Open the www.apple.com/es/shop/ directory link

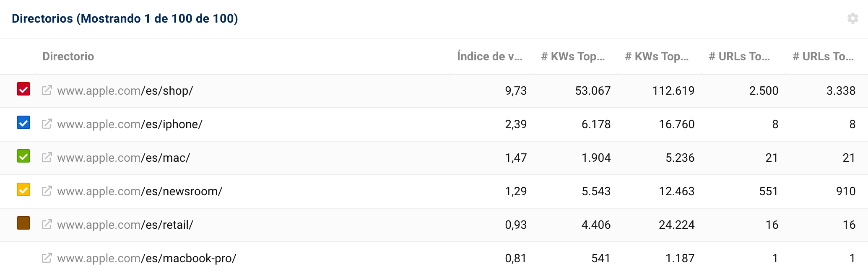pos(125,91)
